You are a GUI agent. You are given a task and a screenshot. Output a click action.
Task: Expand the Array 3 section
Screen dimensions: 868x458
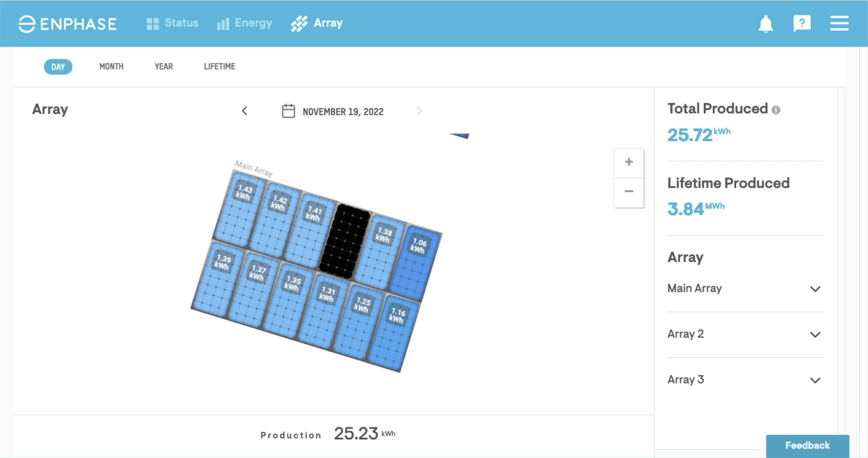pos(815,380)
